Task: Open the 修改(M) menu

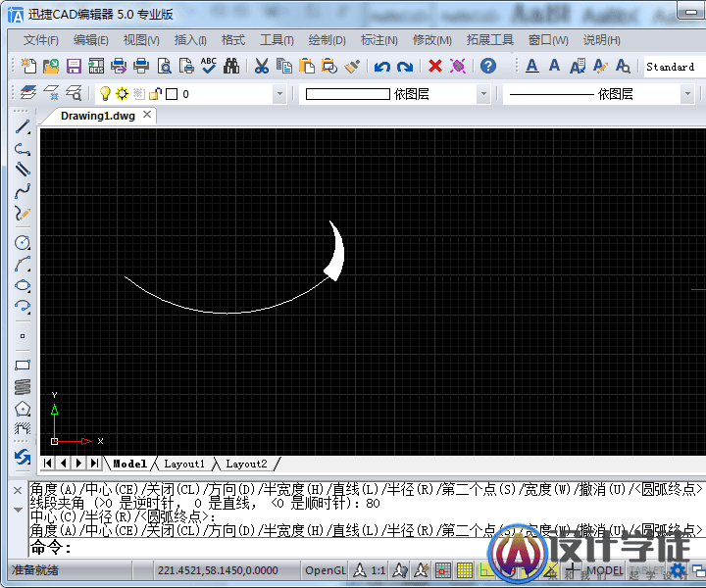Action: pos(432,40)
